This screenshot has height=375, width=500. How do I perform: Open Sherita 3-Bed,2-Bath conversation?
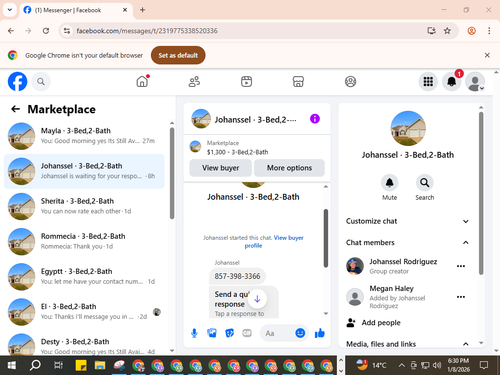[x=84, y=206]
